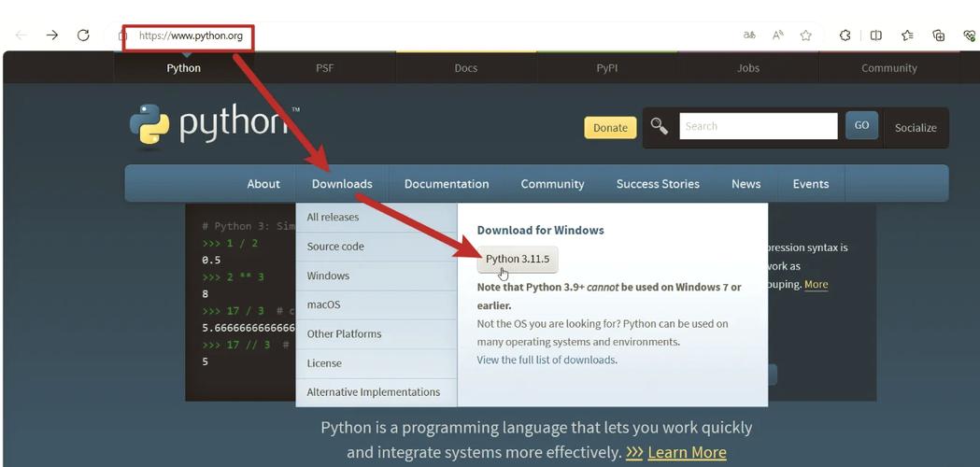Open the Events navigation menu
This screenshot has height=467, width=980.
[x=811, y=184]
